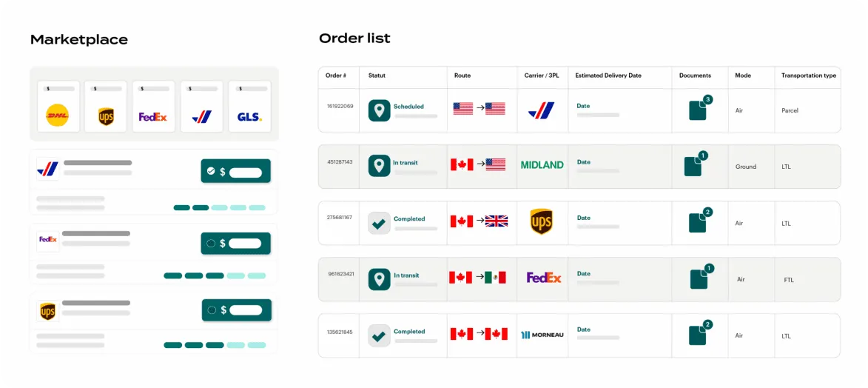Click the Midland carrier logo

coord(542,165)
